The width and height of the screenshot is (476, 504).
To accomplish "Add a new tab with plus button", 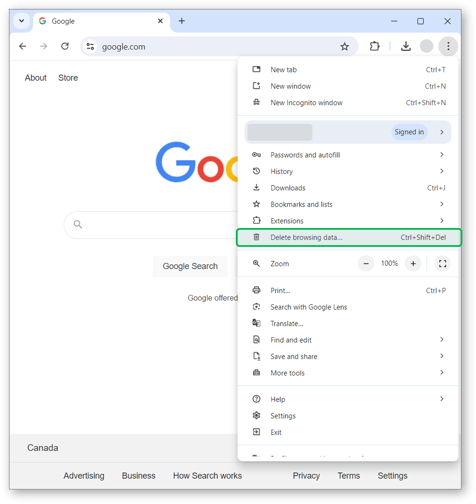I will (x=182, y=21).
